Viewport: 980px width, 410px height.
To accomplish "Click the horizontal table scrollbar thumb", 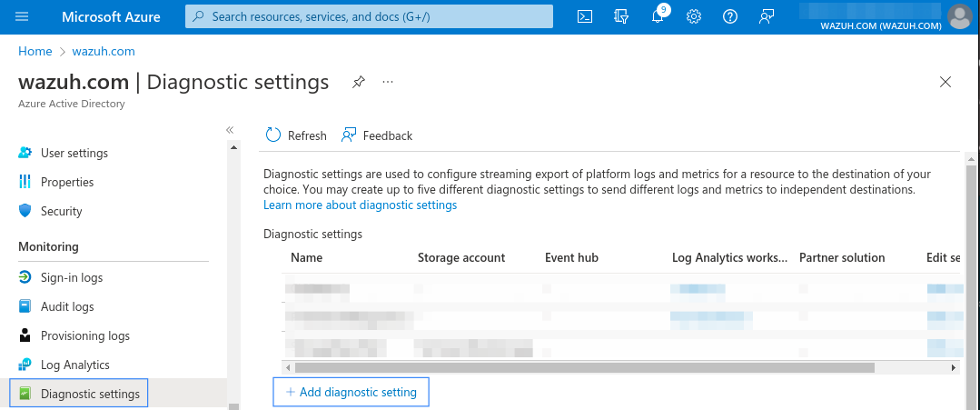I will pos(584,367).
